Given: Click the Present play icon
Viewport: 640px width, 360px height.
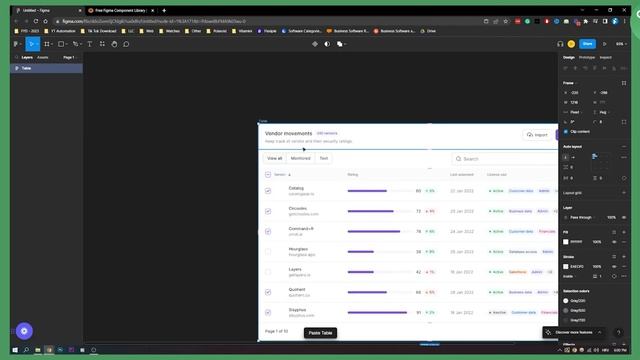Looking at the screenshot, I should [x=604, y=44].
